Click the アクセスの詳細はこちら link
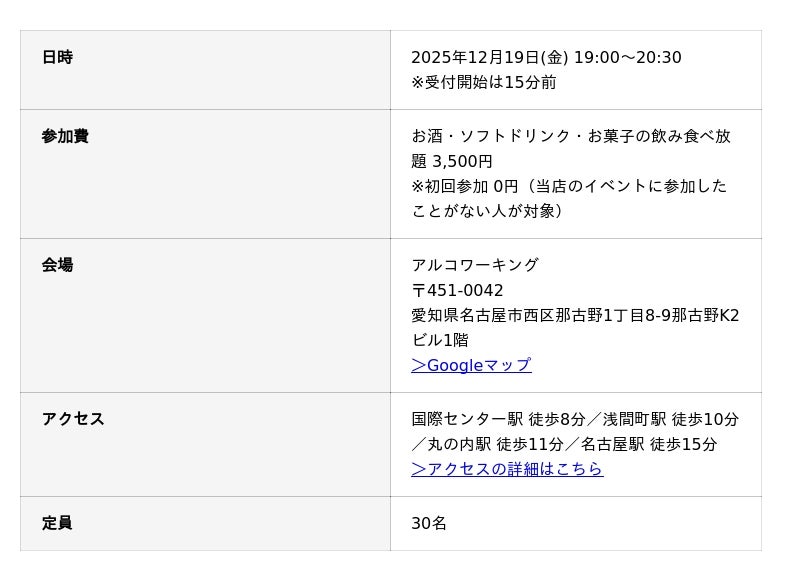The width and height of the screenshot is (800, 581). (507, 469)
